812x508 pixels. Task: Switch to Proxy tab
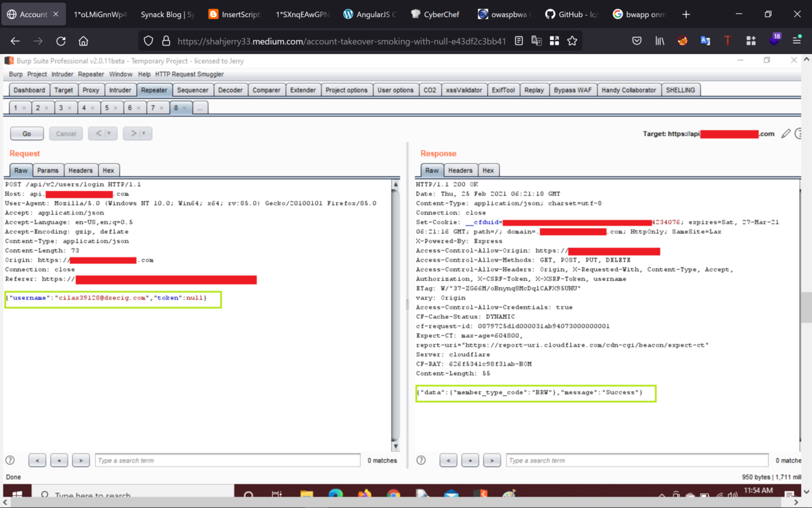coord(91,90)
